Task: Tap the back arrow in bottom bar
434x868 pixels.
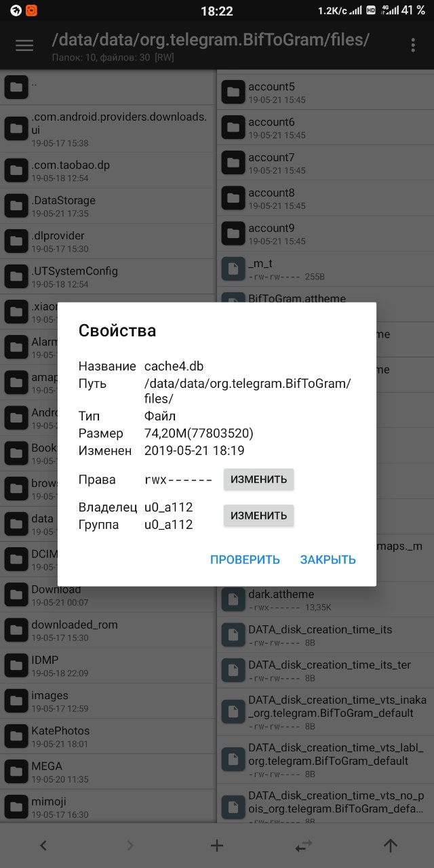Action: pyautogui.click(x=43, y=845)
